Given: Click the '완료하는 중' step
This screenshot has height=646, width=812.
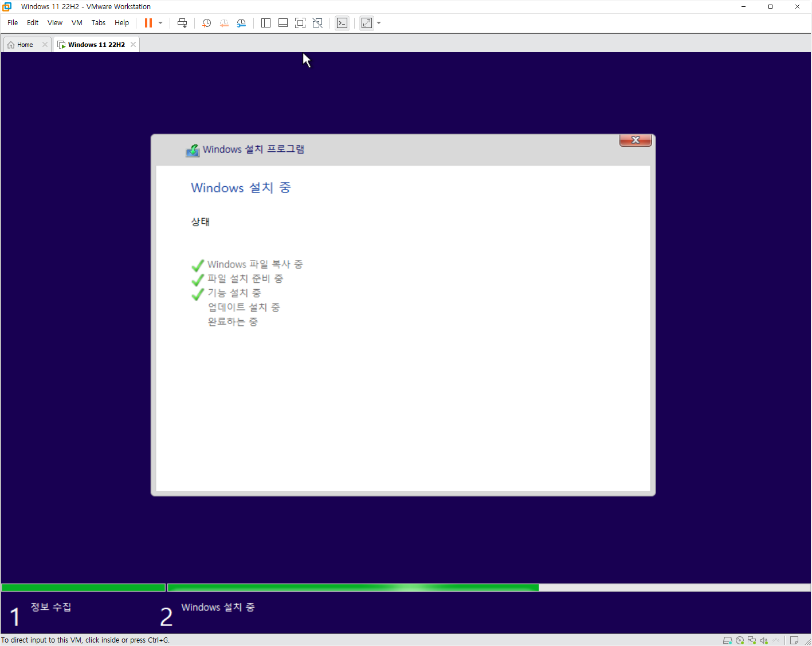Looking at the screenshot, I should coord(233,322).
